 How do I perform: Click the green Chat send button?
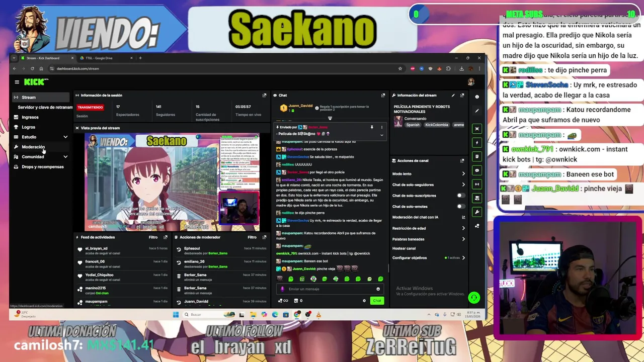pyautogui.click(x=377, y=301)
